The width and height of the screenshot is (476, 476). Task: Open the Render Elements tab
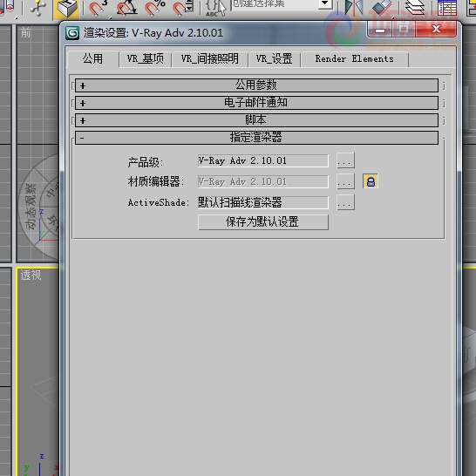click(354, 58)
